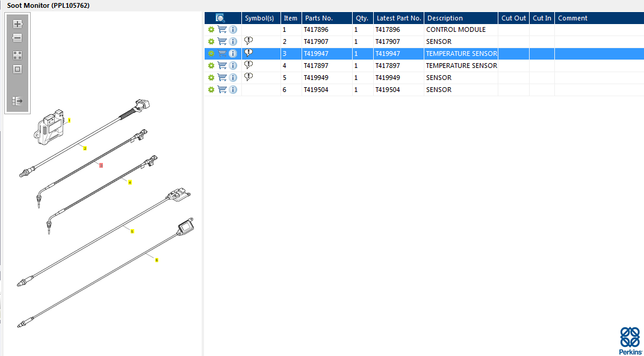Sort by Item column header

pyautogui.click(x=291, y=18)
